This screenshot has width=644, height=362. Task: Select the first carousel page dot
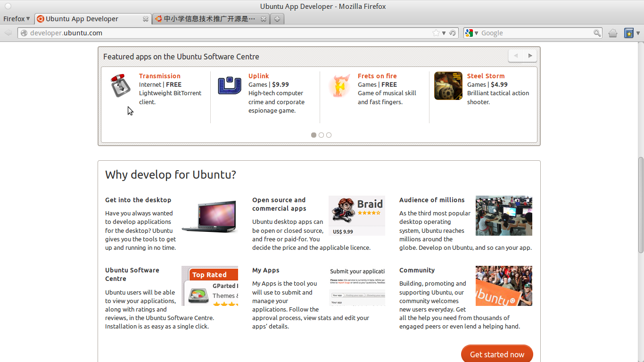314,135
